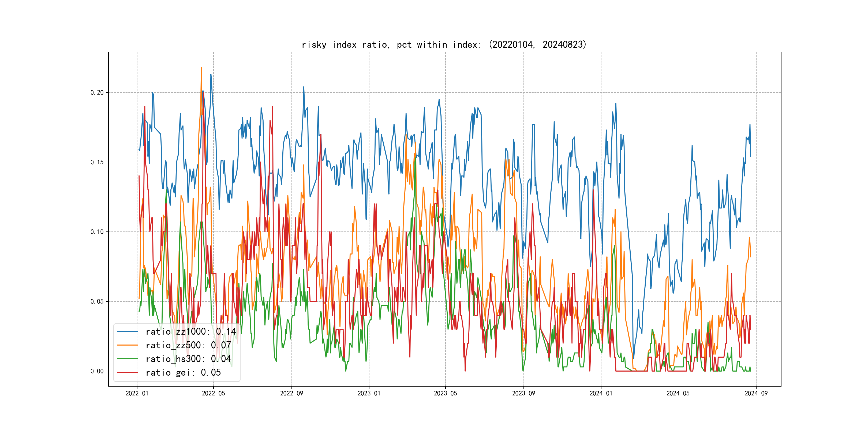Image resolution: width=868 pixels, height=434 pixels.
Task: Click the green ratio_hs300 legend line sample
Action: tap(127, 359)
